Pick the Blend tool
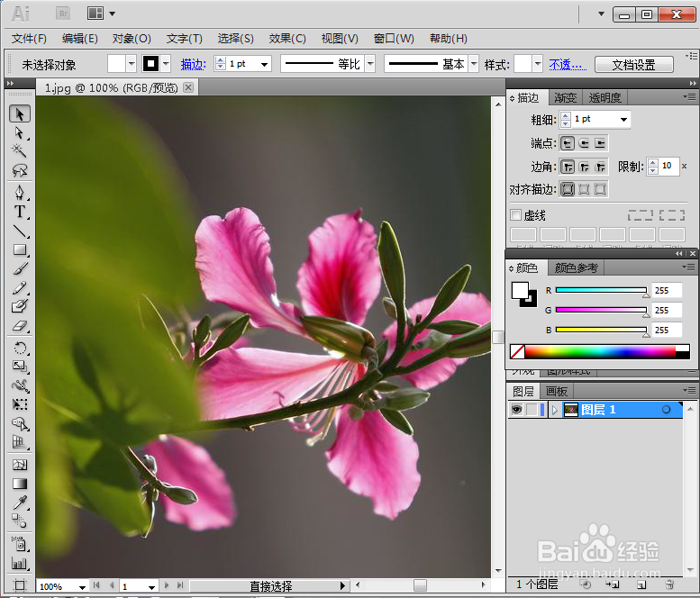 (x=20, y=521)
